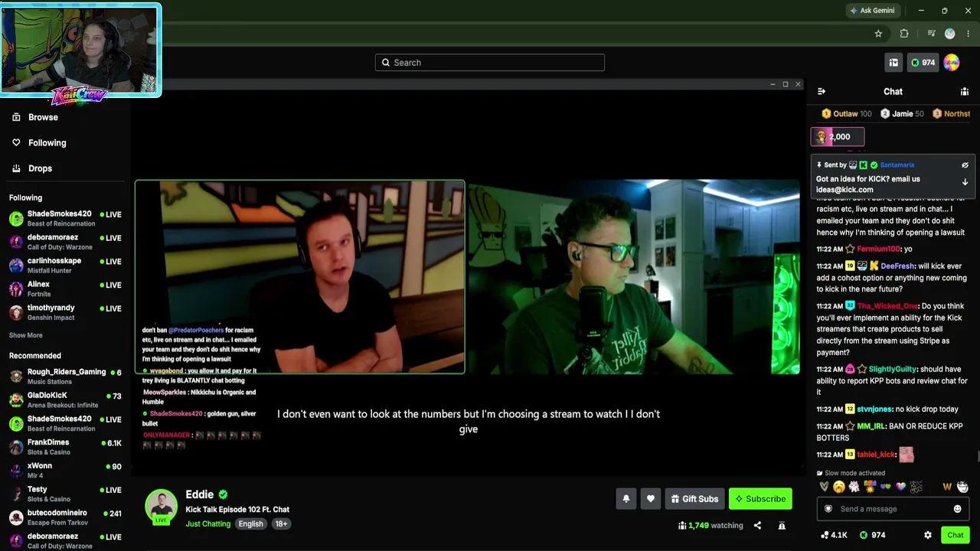Open the 2,000 gift goal badge in chat

tap(838, 137)
